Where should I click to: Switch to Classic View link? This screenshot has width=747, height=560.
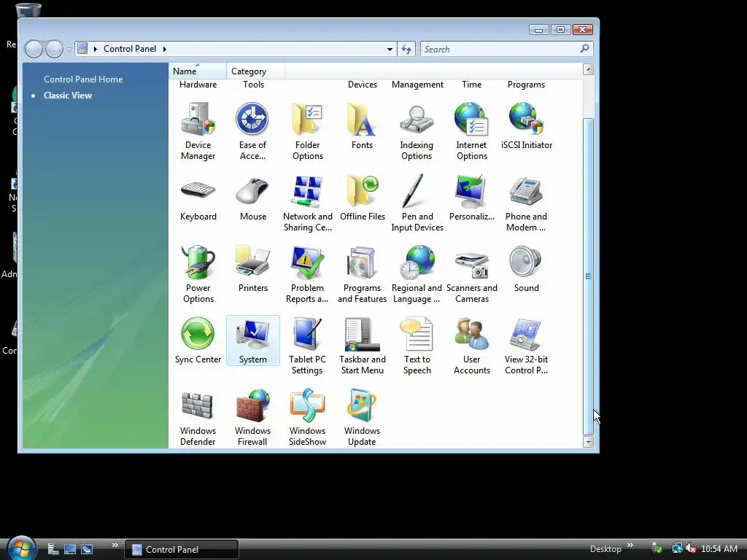[x=68, y=96]
